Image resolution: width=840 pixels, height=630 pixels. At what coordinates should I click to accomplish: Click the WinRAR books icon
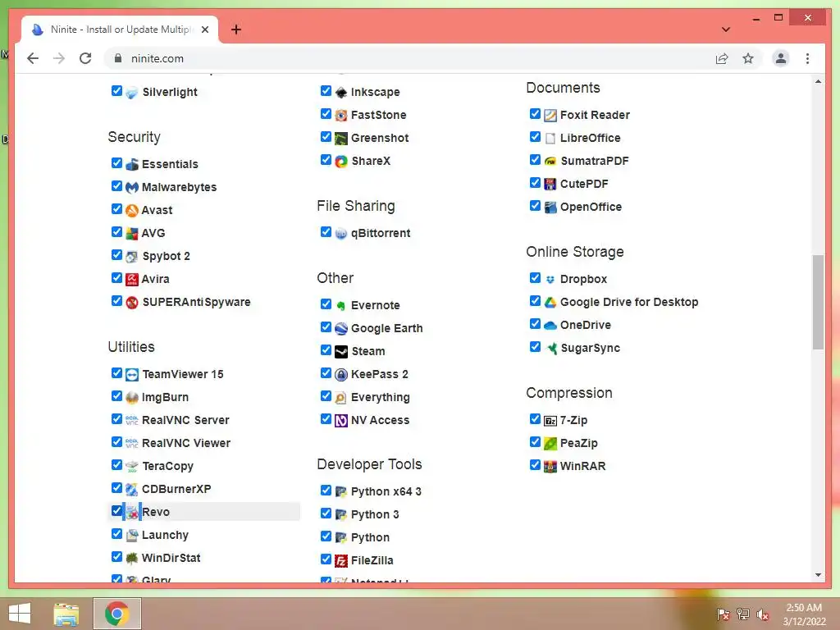click(x=550, y=466)
